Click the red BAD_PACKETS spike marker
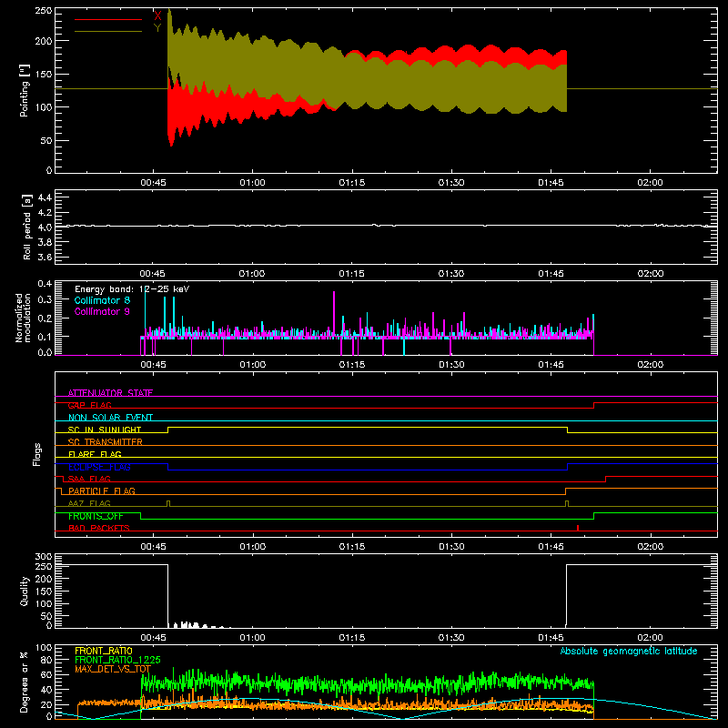 click(x=578, y=528)
